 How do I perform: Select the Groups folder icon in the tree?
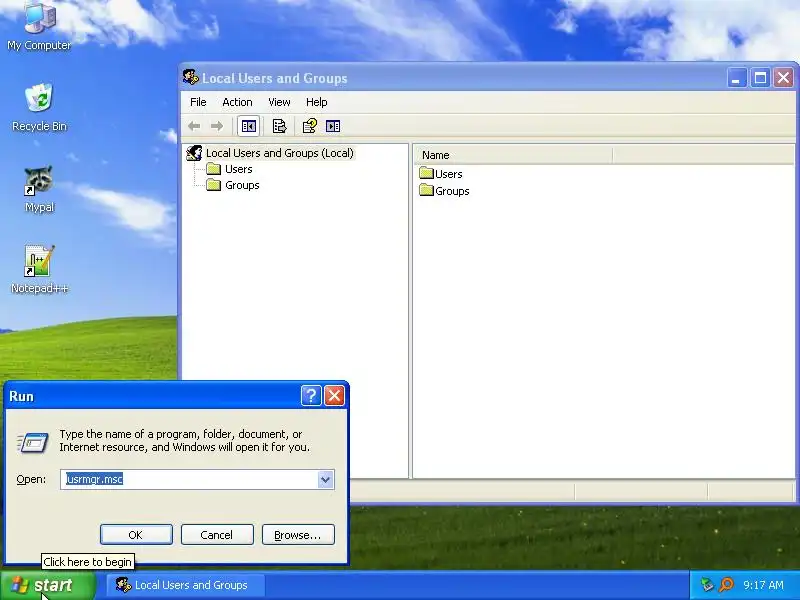point(213,185)
